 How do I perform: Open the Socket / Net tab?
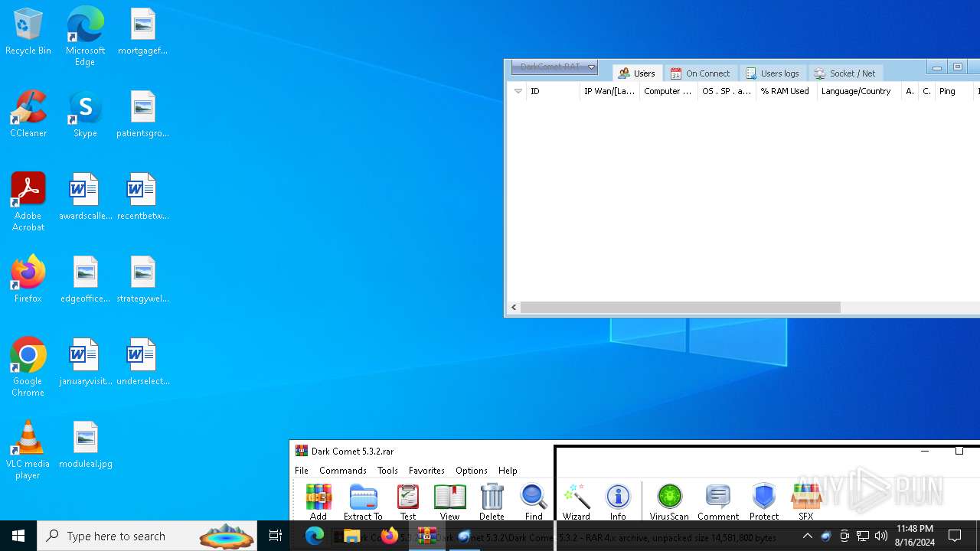(845, 73)
